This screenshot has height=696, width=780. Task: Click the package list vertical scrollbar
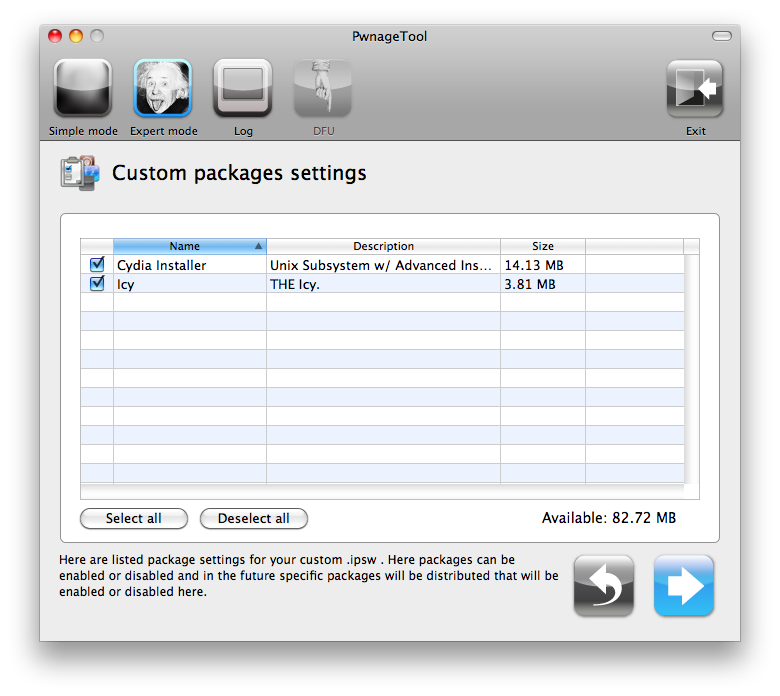coord(691,370)
